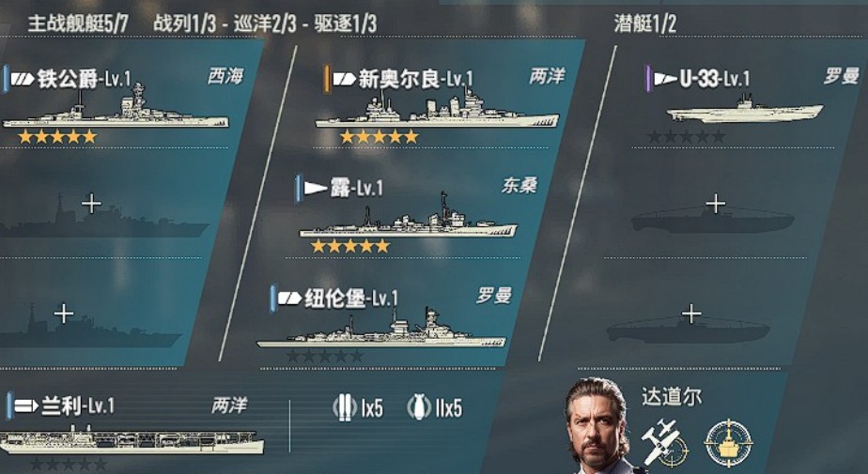The image size is (868, 474).
Task: Add a ship to second battleship slot
Action: point(91,204)
